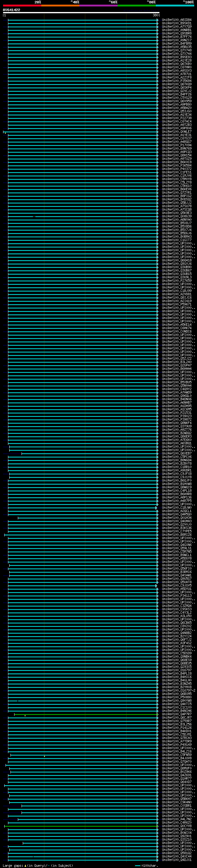Open hit UniRef100_A8ID84
This screenshot has width=197, height=868.
click(177, 20)
